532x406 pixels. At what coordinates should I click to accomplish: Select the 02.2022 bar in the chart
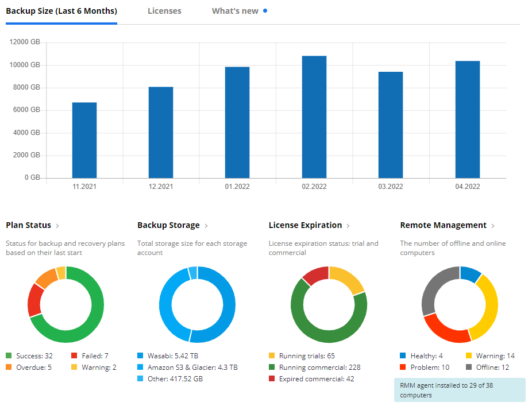[314, 115]
